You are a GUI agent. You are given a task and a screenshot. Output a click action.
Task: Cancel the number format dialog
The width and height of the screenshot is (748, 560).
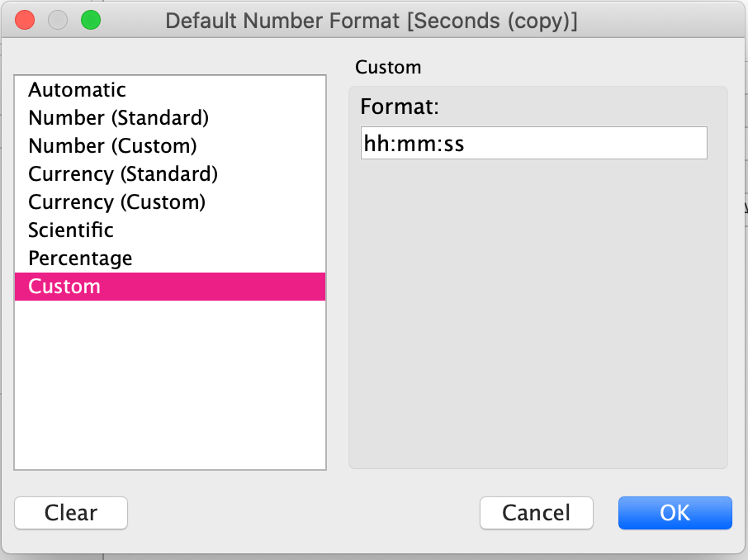(536, 513)
